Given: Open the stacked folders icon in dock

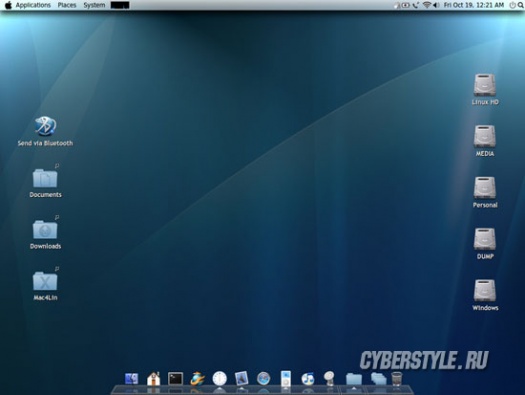Looking at the screenshot, I should pyautogui.click(x=378, y=379).
